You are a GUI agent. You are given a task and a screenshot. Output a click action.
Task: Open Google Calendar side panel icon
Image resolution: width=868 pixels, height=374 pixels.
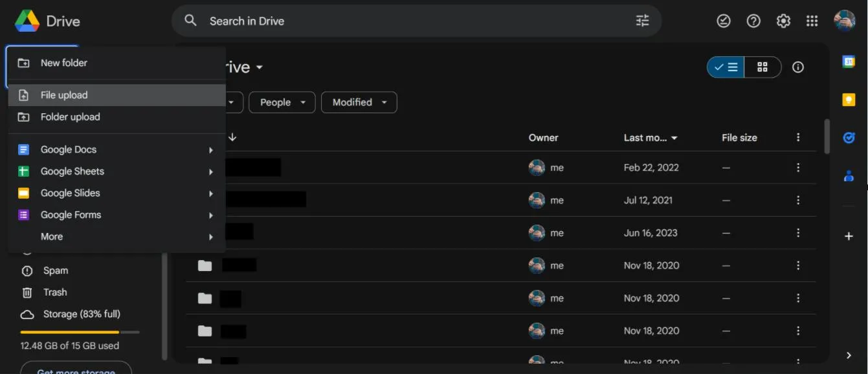tap(849, 61)
